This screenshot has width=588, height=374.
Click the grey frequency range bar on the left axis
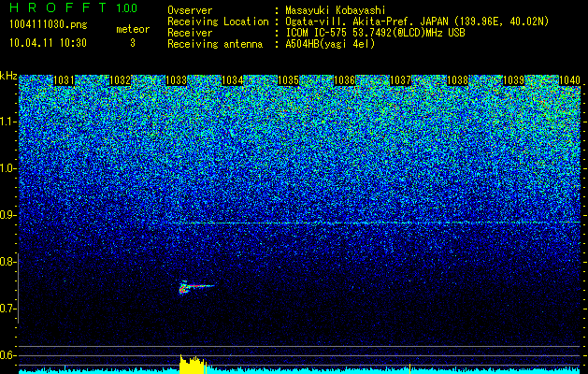pyautogui.click(x=19, y=288)
